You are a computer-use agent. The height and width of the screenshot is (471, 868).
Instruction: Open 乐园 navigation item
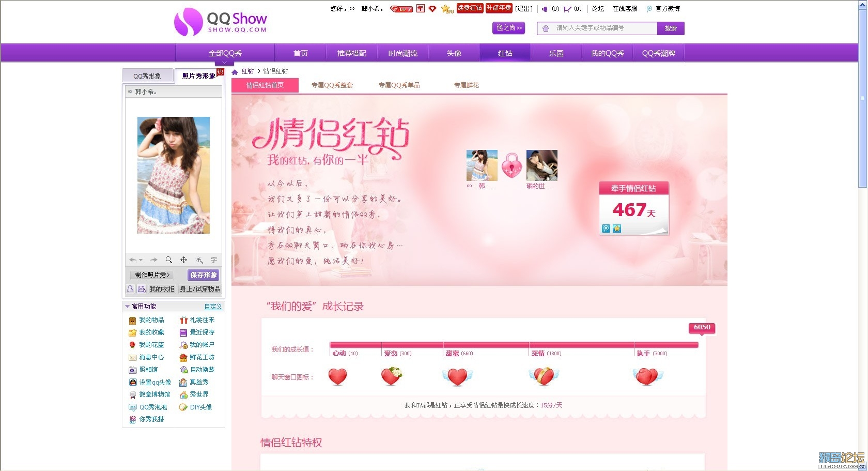(556, 53)
